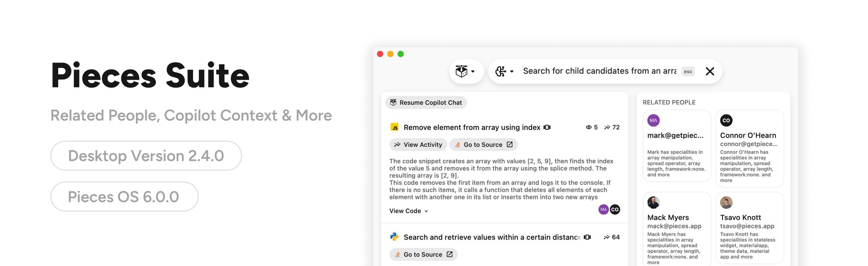Click CO avatar in Connor O'Hearn card
Screen dimensions: 868x266
(x=727, y=121)
